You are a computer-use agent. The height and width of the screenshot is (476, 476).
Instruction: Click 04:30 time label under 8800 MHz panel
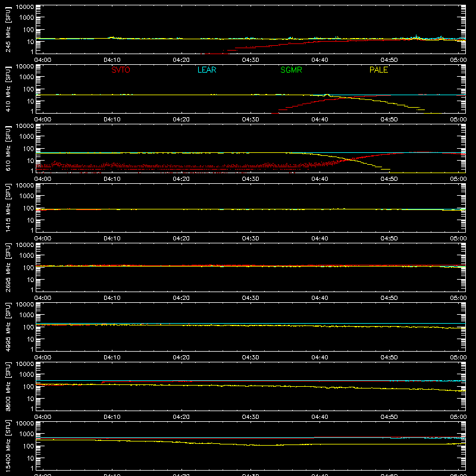click(250, 417)
